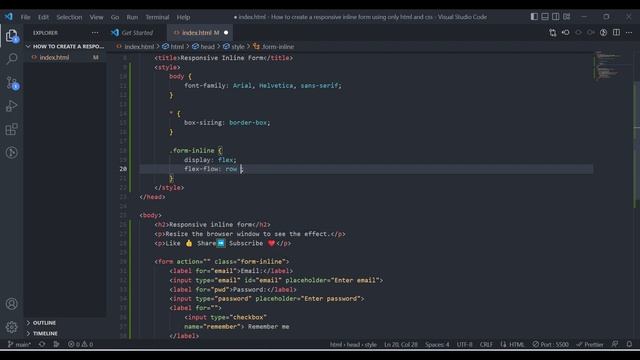Open Explorer panel more actions ellipsis
The width and height of the screenshot is (640, 360).
tap(95, 33)
